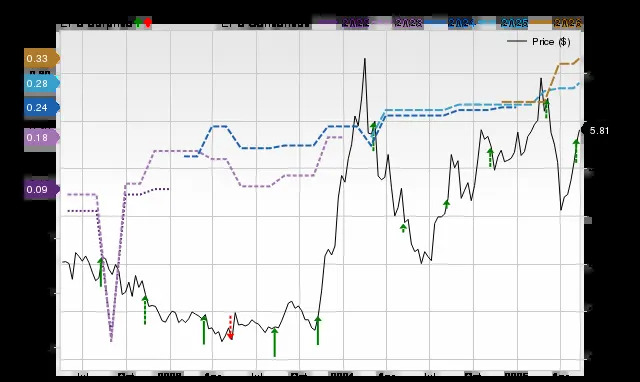Click the orange 0.33 EPS value label
640x382 pixels.
coord(42,58)
